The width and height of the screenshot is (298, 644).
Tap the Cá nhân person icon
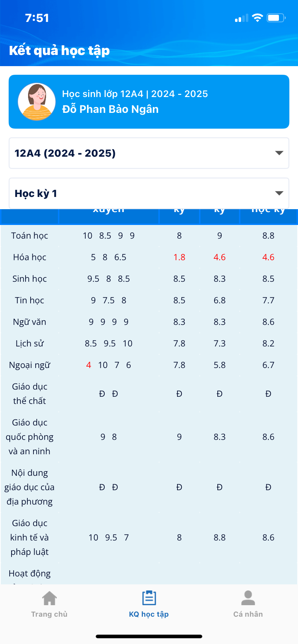tap(248, 598)
